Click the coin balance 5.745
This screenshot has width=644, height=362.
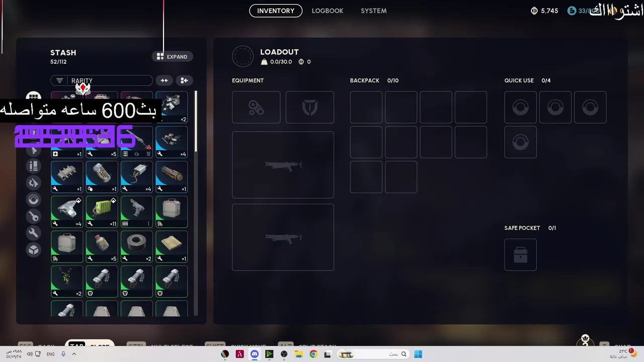point(544,11)
